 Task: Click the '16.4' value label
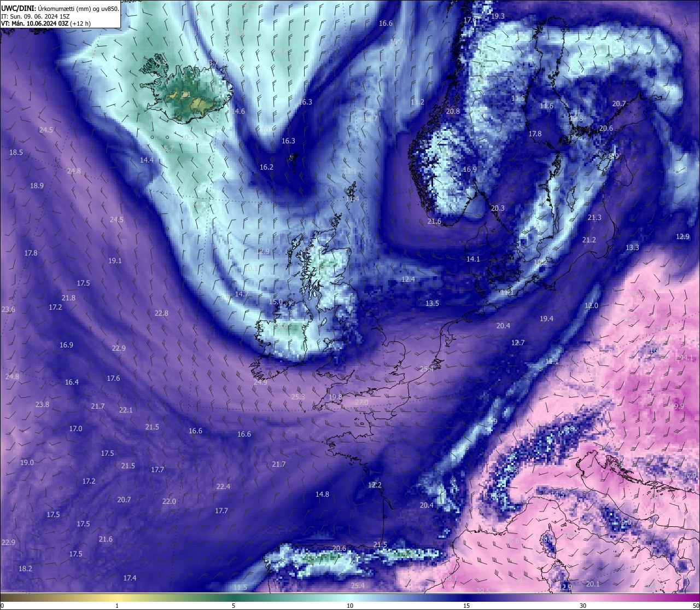tap(72, 382)
